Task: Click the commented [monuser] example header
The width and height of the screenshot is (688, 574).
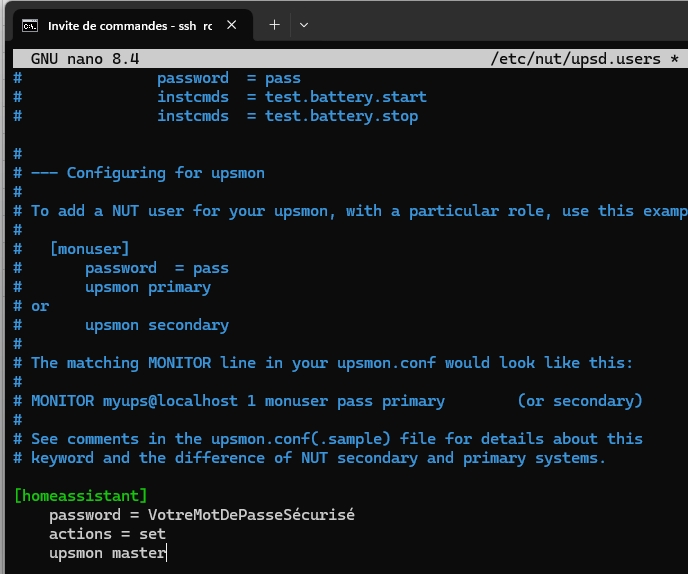Action: click(x=90, y=249)
